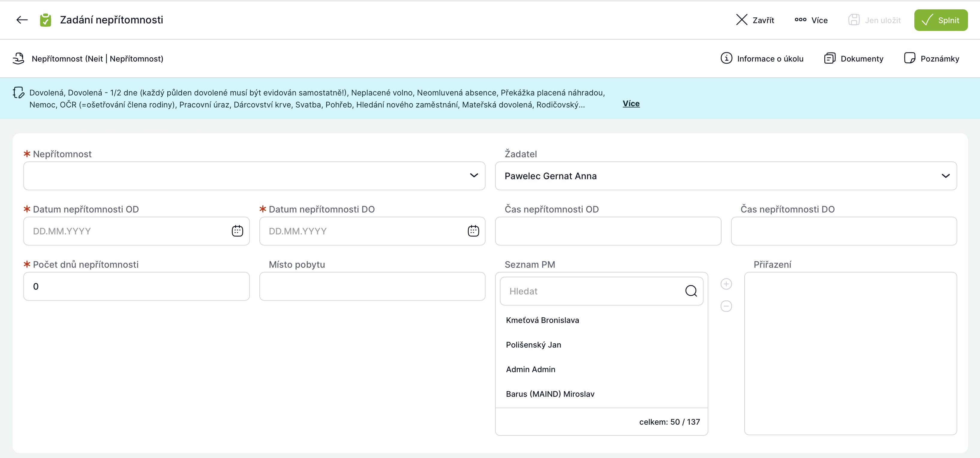Image resolution: width=980 pixels, height=458 pixels.
Task: Select Polišenský Jan in Seznam PM
Action: point(533,345)
